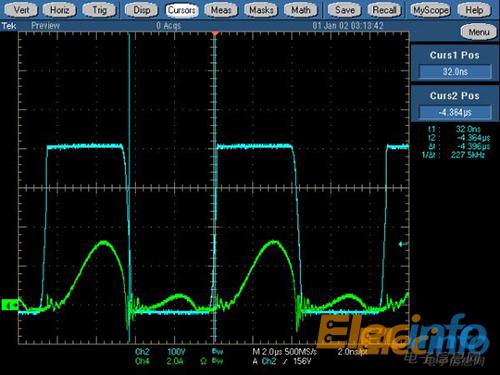Image resolution: width=500 pixels, height=375 pixels.
Task: Open the Math button
Action: click(x=301, y=10)
